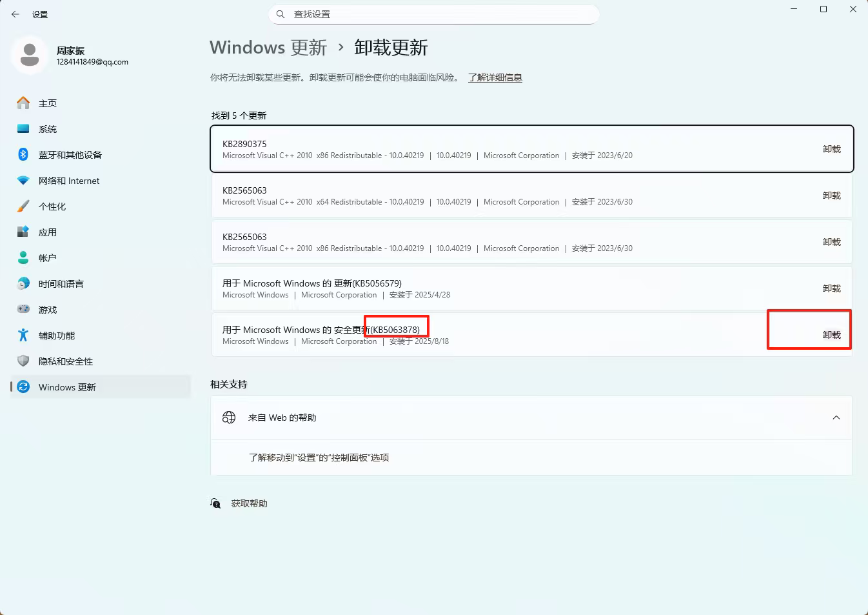Open 隐私和安全性 shield icon
The height and width of the screenshot is (615, 868).
click(23, 361)
